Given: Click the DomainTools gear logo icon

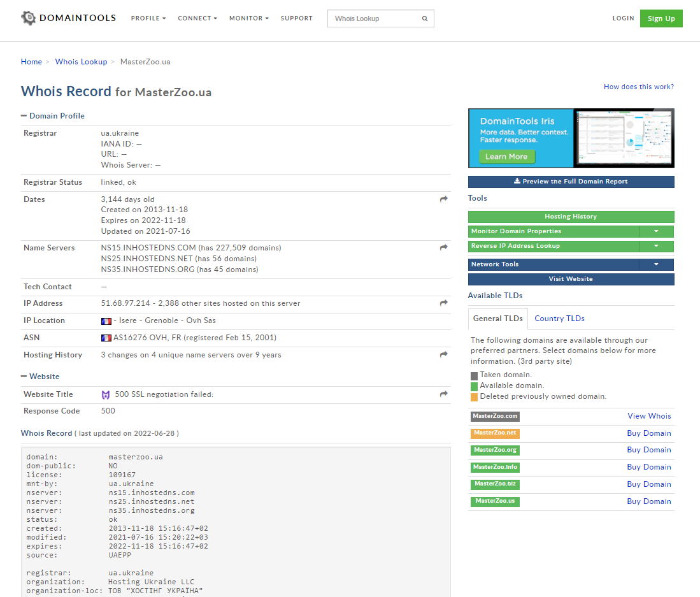Looking at the screenshot, I should pyautogui.click(x=28, y=18).
